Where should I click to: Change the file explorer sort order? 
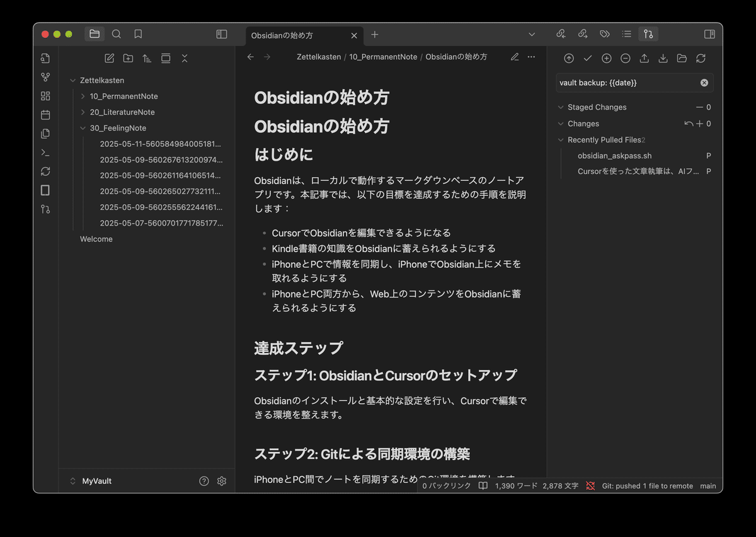(x=147, y=58)
